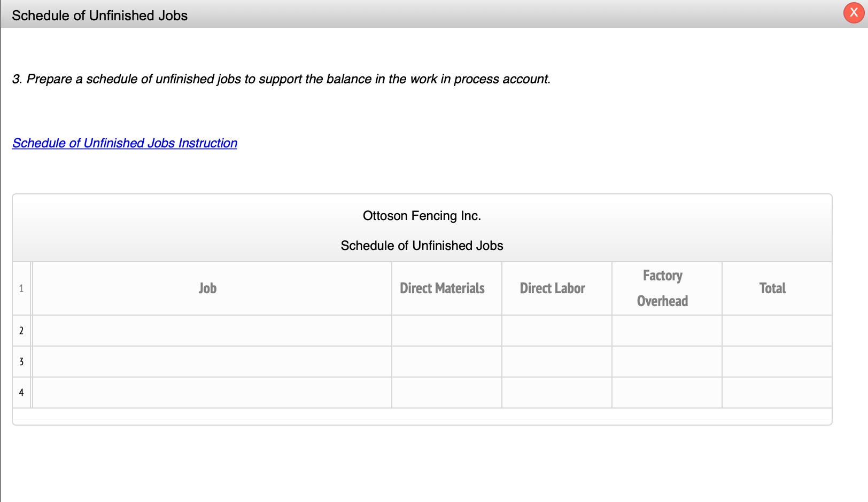The image size is (868, 502).
Task: Click the Factory Overhead cell in row 3
Action: [666, 362]
